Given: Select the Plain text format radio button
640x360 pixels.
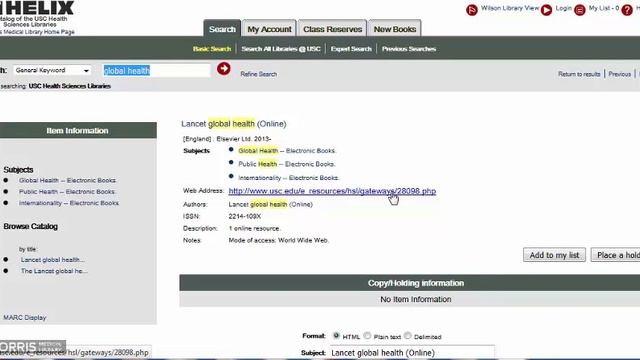Looking at the screenshot, I should (x=367, y=336).
